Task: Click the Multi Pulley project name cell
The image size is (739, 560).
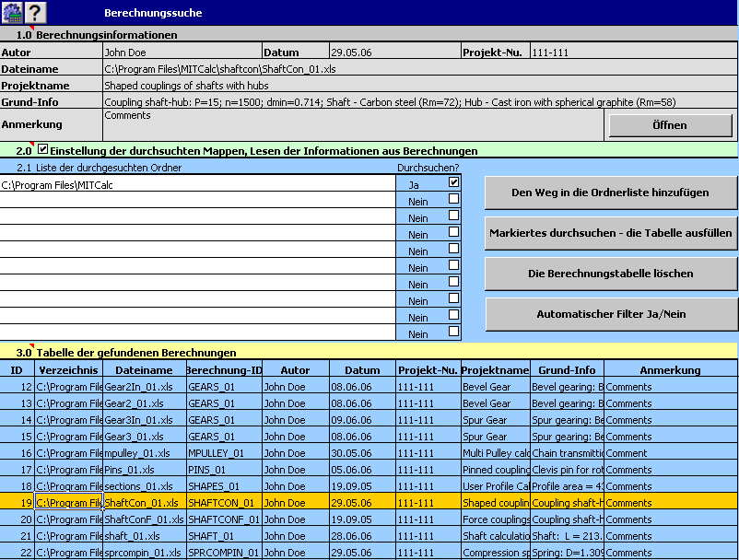Action: point(496,453)
